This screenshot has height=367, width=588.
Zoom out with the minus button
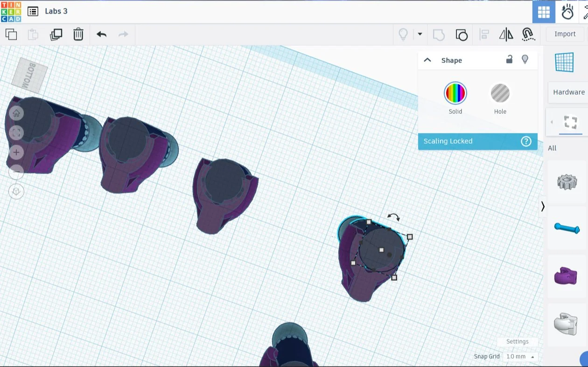coord(16,172)
